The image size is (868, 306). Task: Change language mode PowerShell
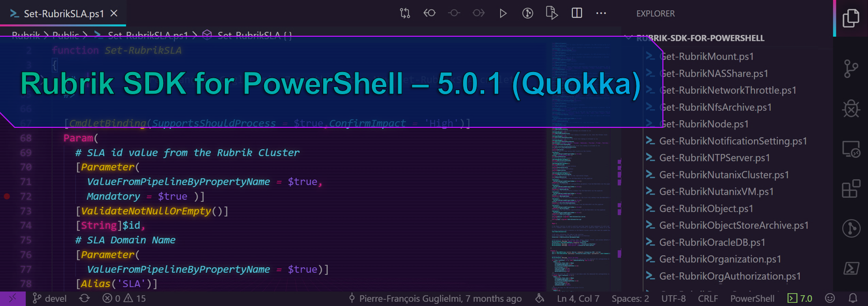tap(752, 298)
